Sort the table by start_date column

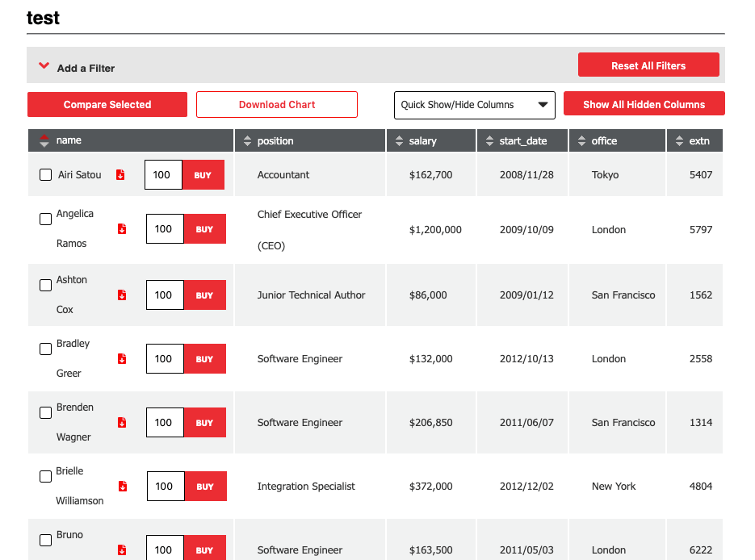[491, 140]
